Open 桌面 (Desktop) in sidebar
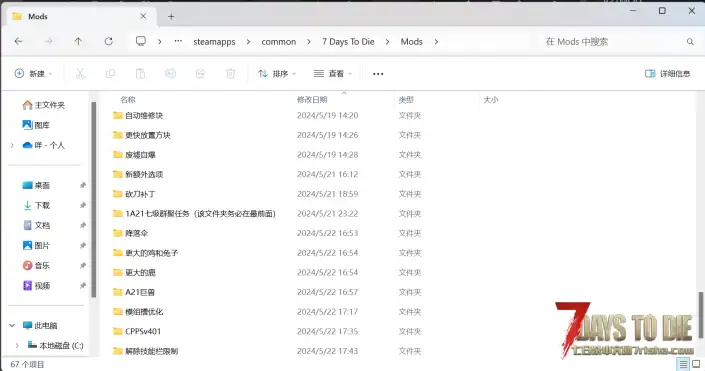The height and width of the screenshot is (371, 705). (x=36, y=185)
